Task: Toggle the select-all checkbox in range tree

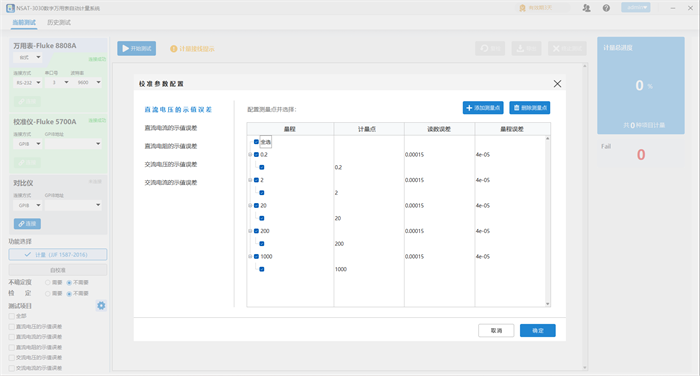Action: pyautogui.click(x=256, y=142)
